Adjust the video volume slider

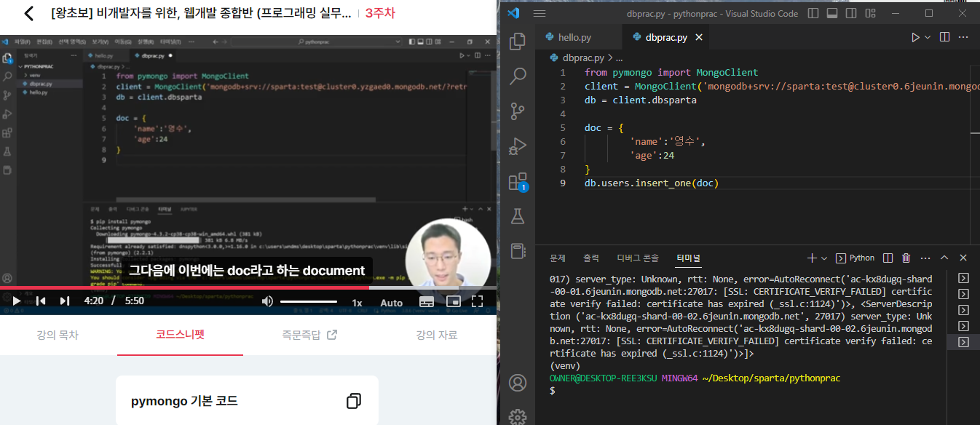pyautogui.click(x=309, y=301)
